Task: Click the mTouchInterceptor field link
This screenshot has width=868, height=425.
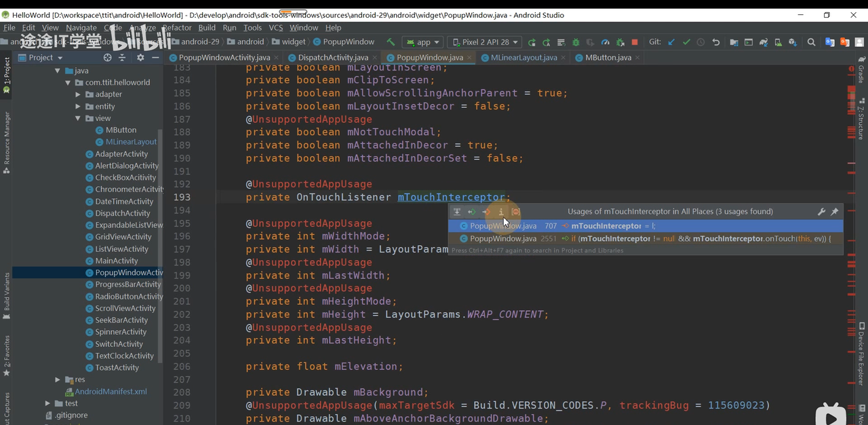Action: [x=451, y=198]
